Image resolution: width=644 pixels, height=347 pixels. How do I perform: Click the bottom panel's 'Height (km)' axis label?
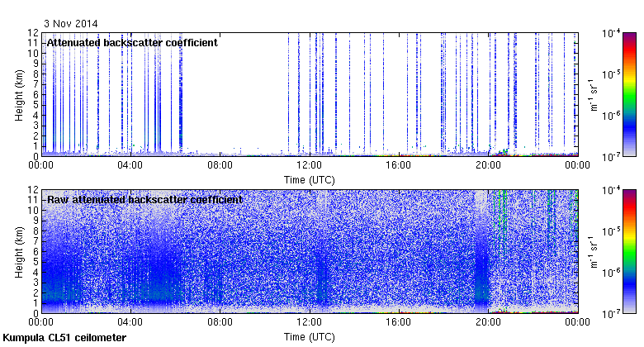point(19,253)
